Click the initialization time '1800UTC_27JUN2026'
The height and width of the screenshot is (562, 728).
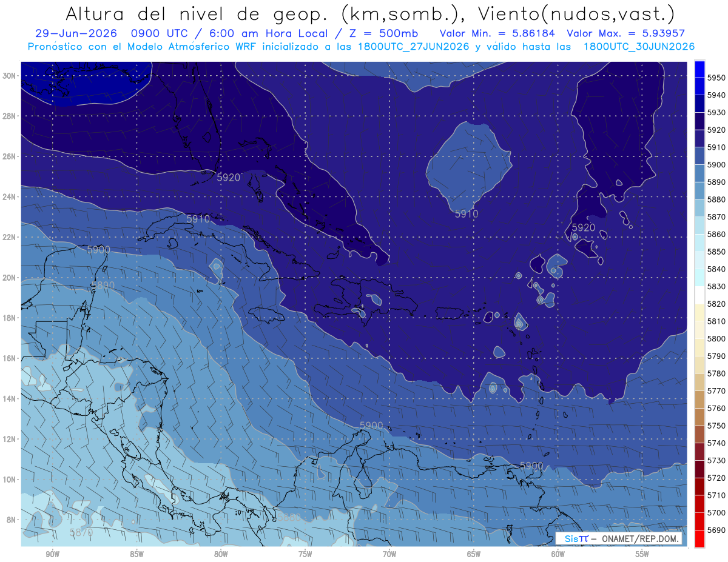[415, 46]
